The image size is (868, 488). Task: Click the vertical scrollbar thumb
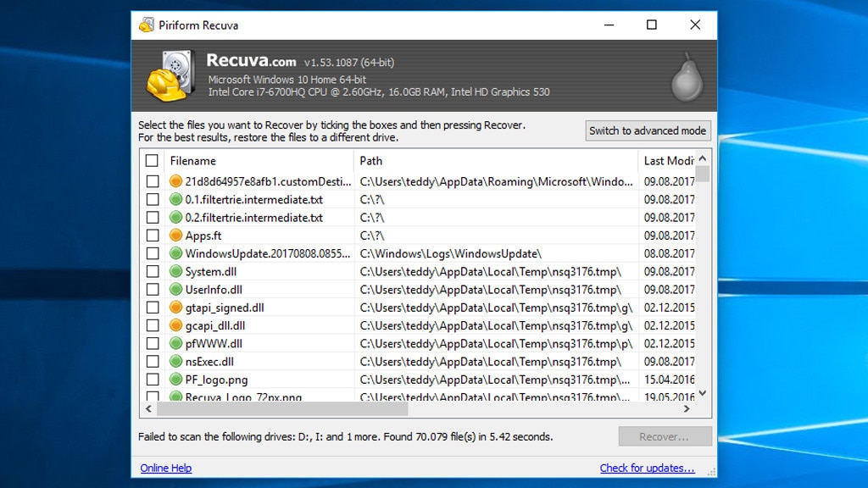703,173
